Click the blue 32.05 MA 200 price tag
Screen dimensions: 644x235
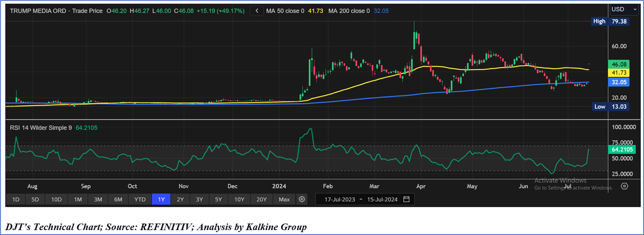click(619, 82)
